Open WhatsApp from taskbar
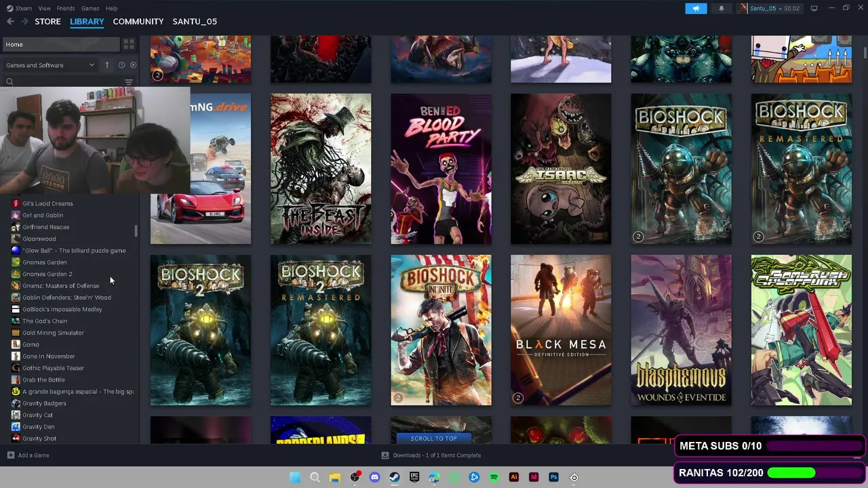The height and width of the screenshot is (488, 868). 454,477
